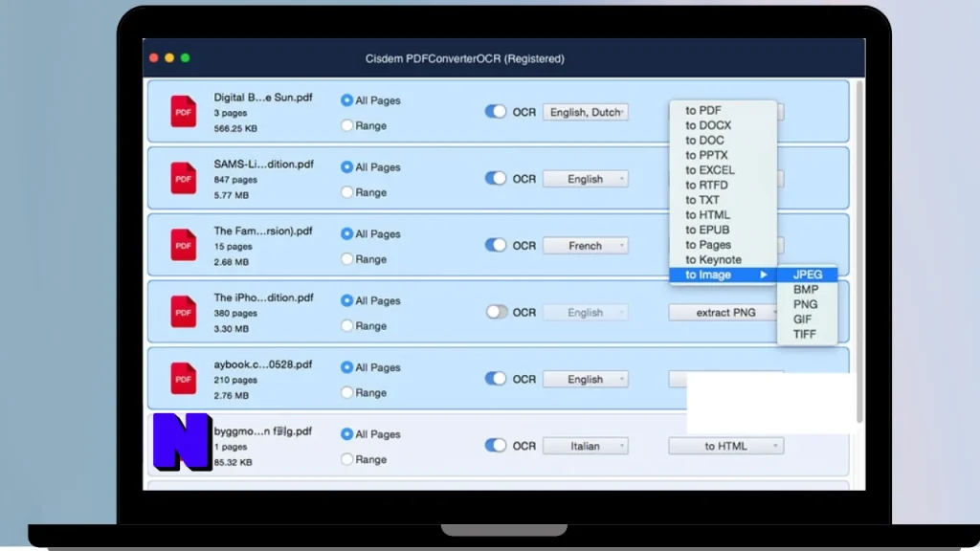Choose to DOCX from format menu
This screenshot has height=551, width=980.
(723, 125)
